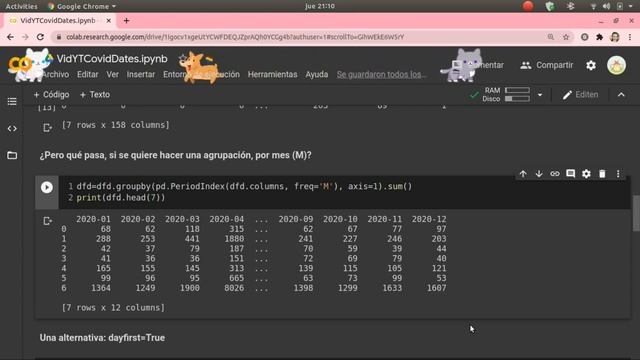The image size is (640, 360).
Task: Collapse the header with chevron up
Action: coord(621,95)
